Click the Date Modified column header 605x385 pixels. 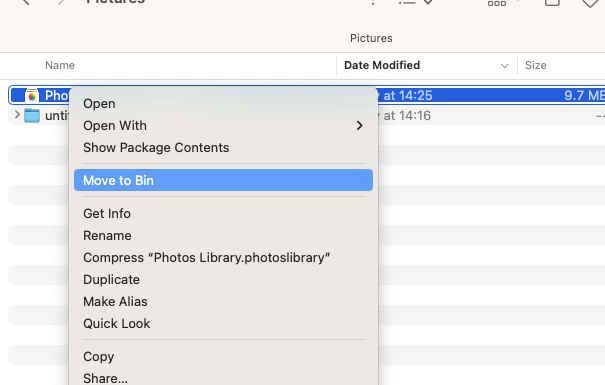(382, 65)
